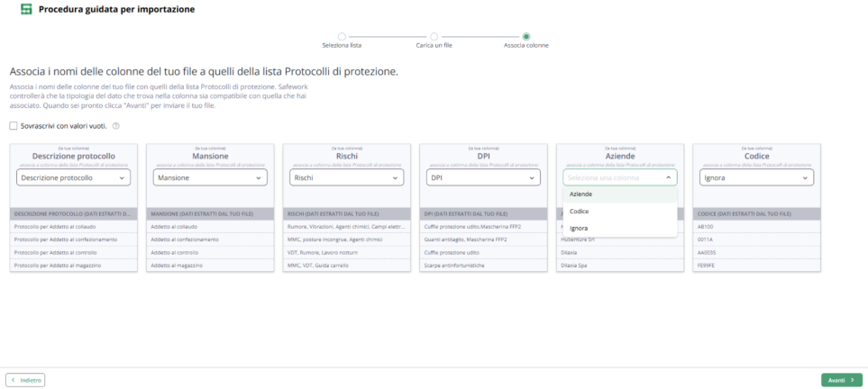Click 'Scarpe antinfortunistiche' cell
868x389 pixels.
click(484, 266)
